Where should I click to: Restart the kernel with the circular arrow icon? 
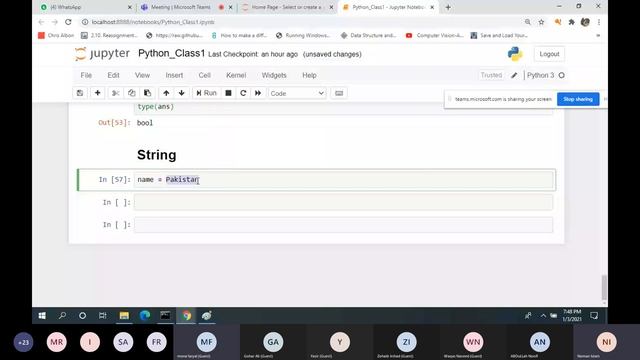point(243,93)
